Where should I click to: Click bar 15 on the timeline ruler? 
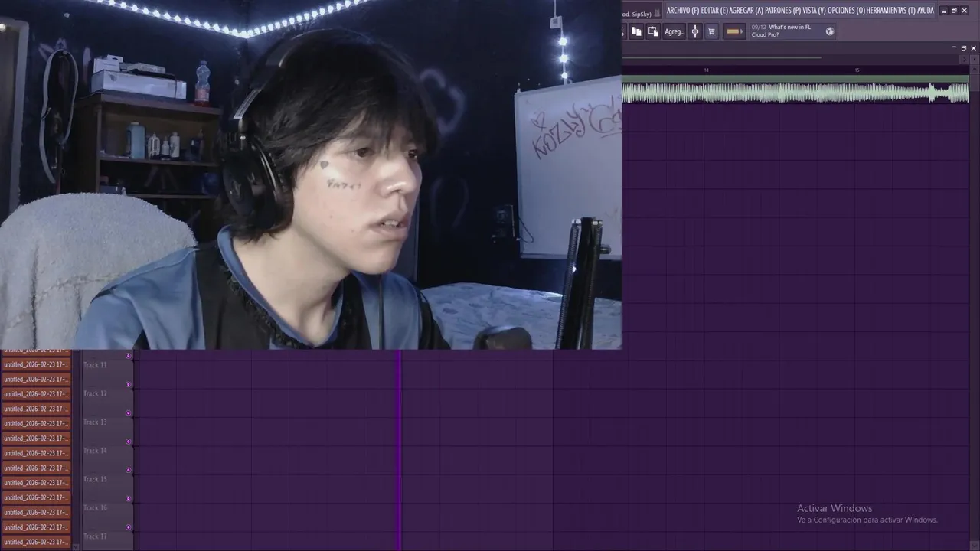(857, 70)
